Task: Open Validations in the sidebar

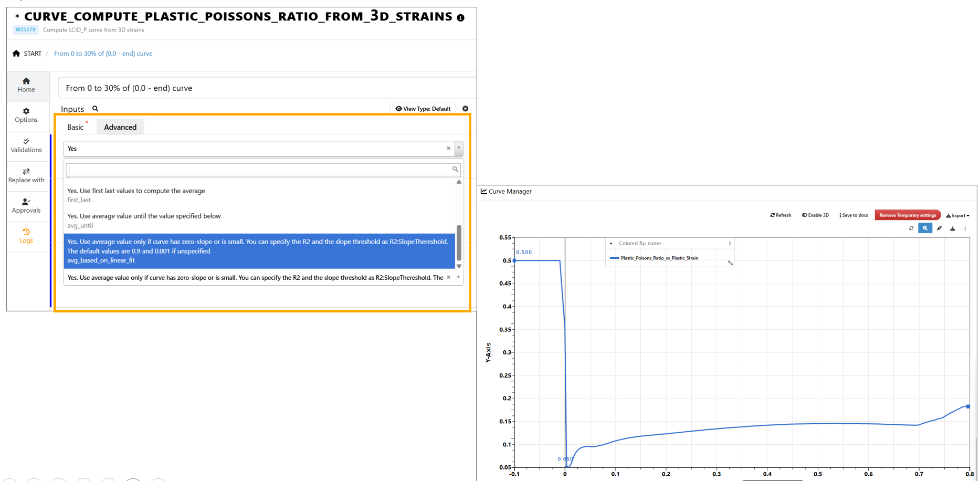Action: point(26,145)
